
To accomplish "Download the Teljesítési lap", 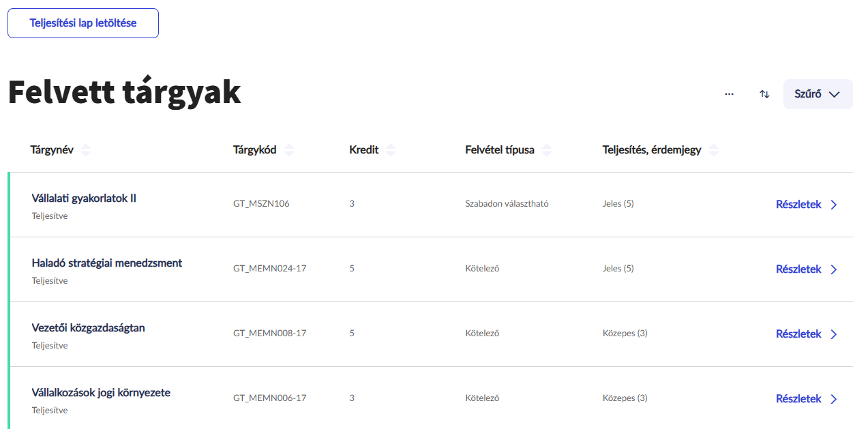I will (x=83, y=23).
